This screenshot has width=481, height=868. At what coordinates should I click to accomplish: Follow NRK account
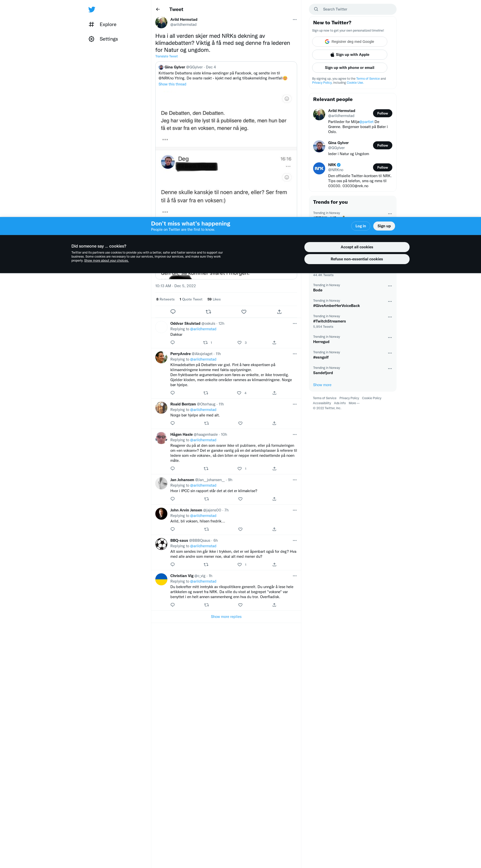pyautogui.click(x=382, y=167)
